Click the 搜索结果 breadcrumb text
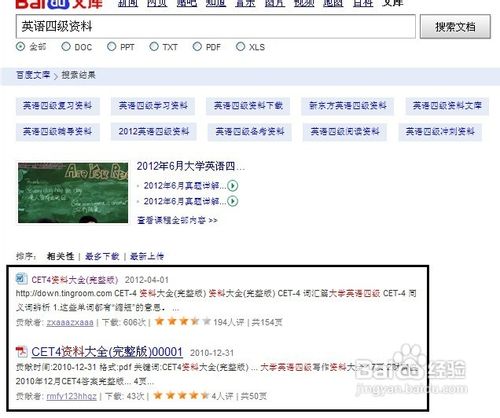This screenshot has width=500, height=418. pyautogui.click(x=78, y=75)
